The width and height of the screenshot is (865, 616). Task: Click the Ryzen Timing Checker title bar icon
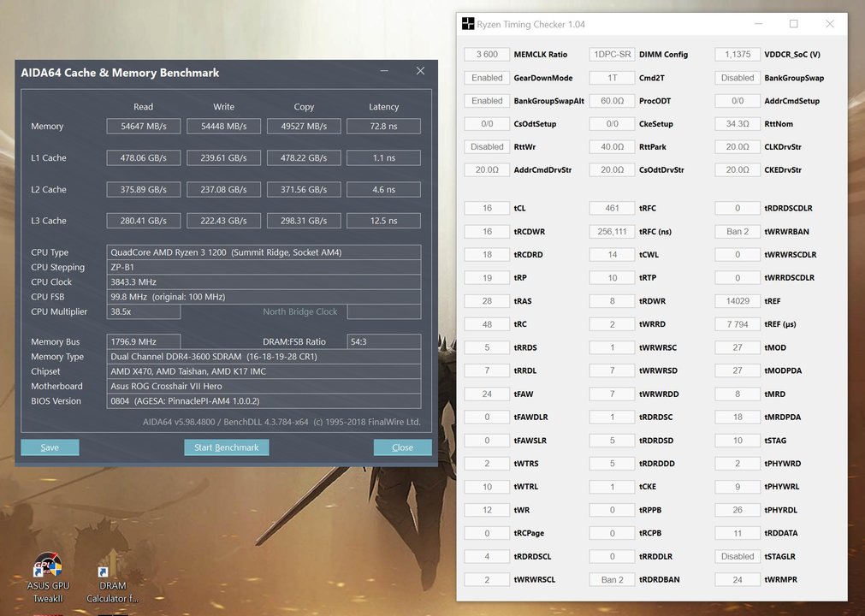[x=468, y=24]
